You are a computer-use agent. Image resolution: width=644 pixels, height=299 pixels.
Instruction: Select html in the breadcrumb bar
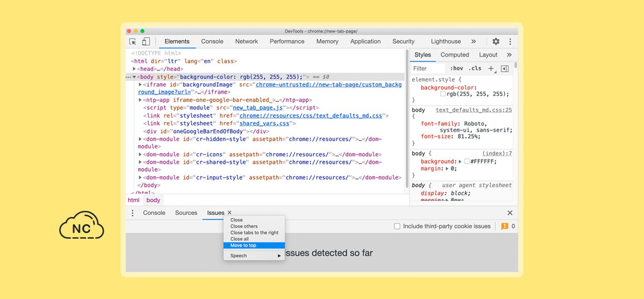pos(133,200)
